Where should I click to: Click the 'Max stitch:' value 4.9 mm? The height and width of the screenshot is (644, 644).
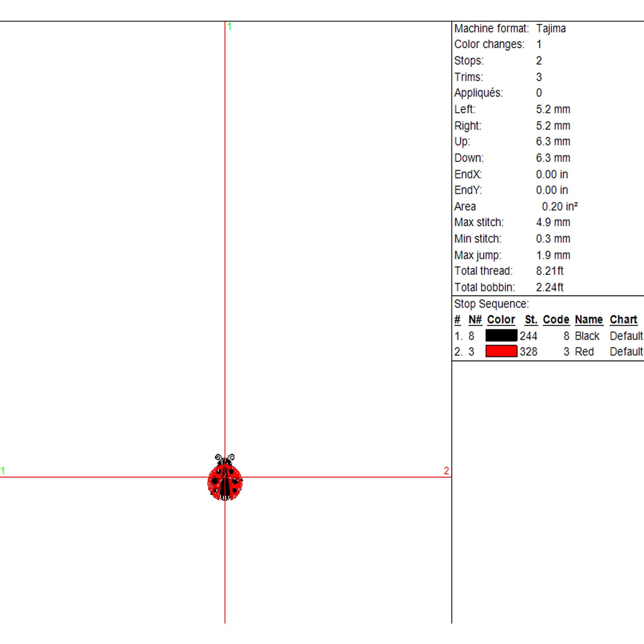553,222
